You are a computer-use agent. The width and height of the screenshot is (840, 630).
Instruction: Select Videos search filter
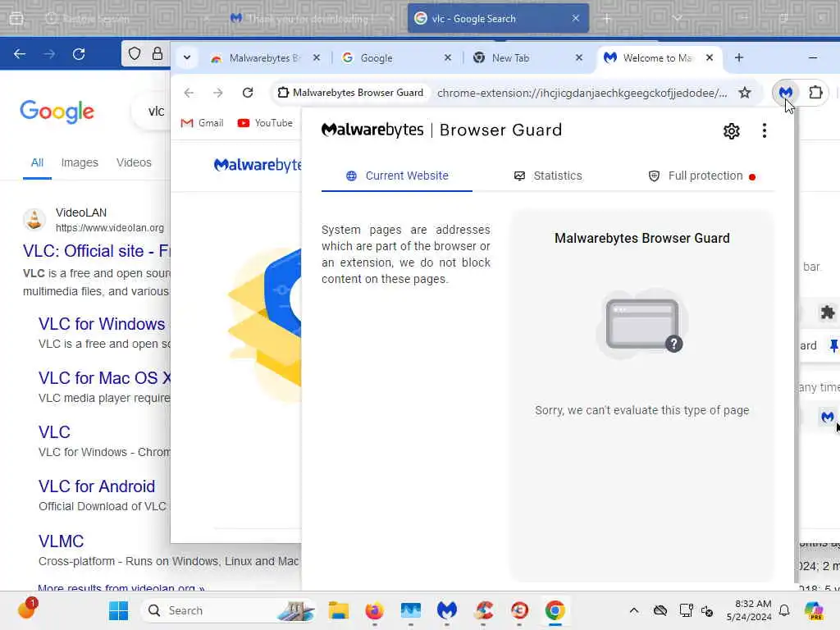point(134,162)
